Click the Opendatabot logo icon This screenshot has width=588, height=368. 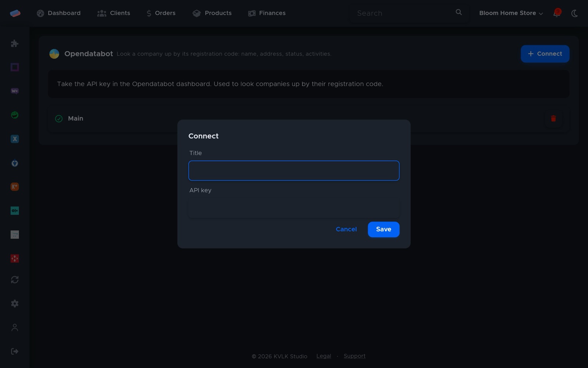pyautogui.click(x=54, y=54)
